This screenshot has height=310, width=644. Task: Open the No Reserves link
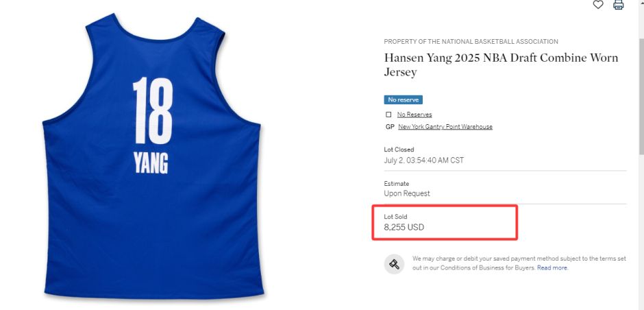pyautogui.click(x=414, y=115)
